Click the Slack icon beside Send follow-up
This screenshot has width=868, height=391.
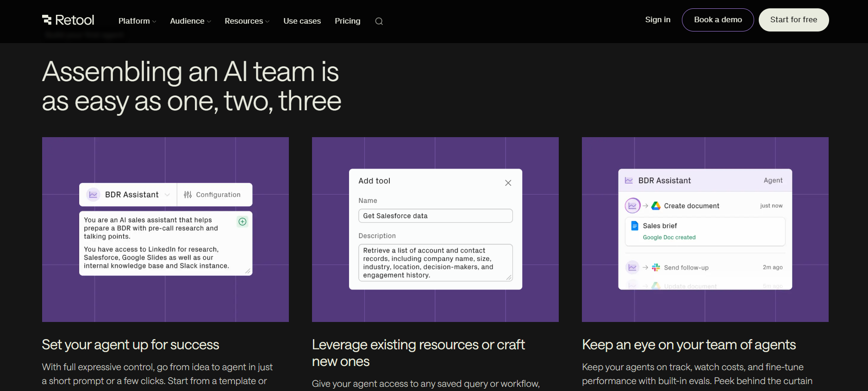pyautogui.click(x=656, y=267)
